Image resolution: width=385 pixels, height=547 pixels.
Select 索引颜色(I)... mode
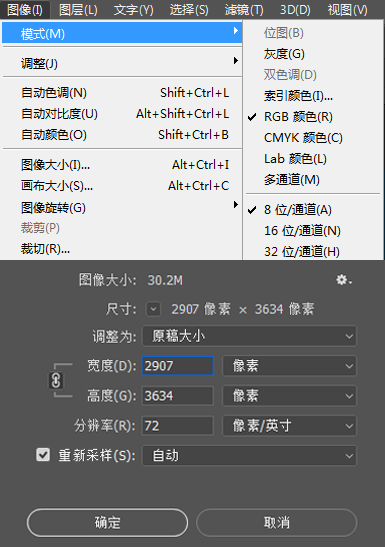[313, 96]
